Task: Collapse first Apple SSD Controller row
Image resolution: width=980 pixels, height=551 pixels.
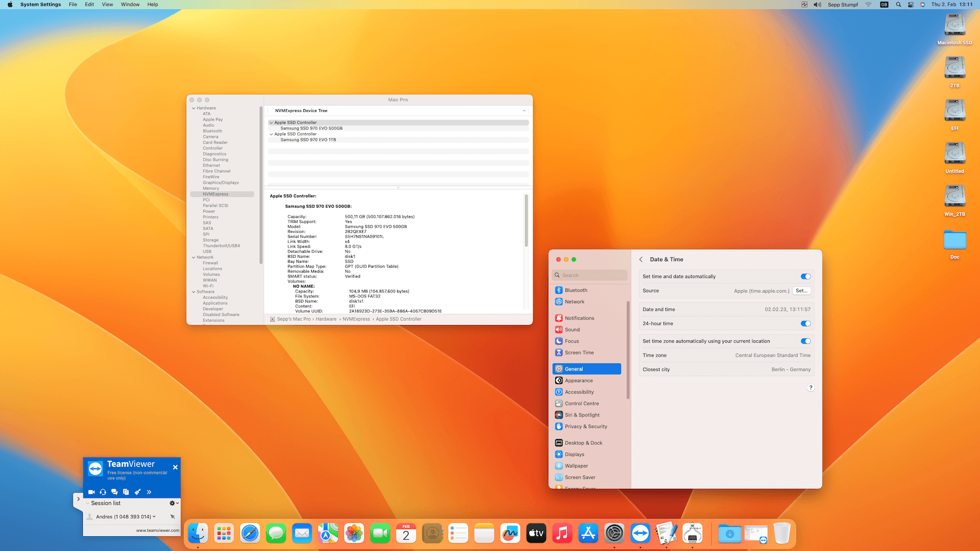Action: pyautogui.click(x=271, y=122)
